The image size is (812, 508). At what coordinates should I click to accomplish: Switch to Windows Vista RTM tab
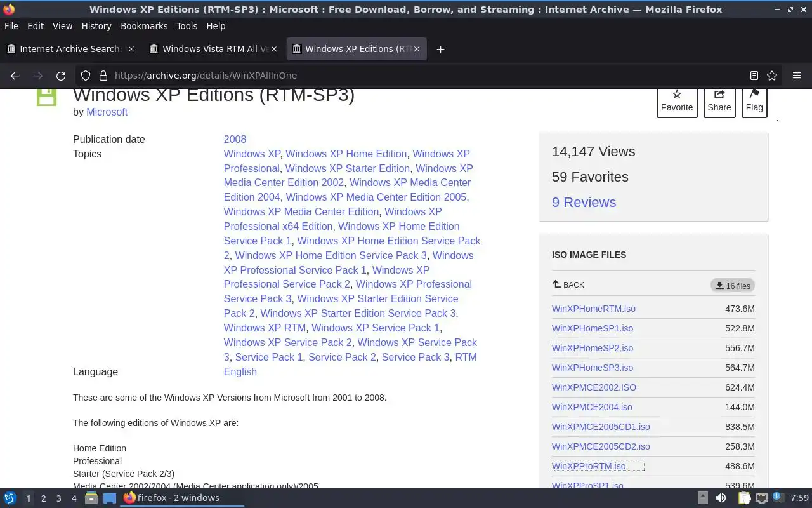214,49
